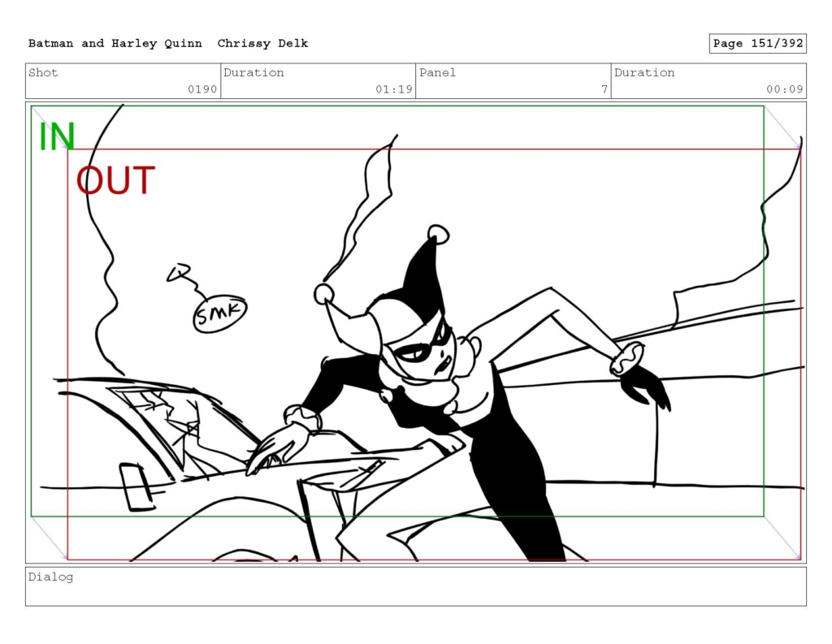Screen dimensions: 832x644
Task: Click the red 'OUT' camera label
Action: pyautogui.click(x=115, y=180)
